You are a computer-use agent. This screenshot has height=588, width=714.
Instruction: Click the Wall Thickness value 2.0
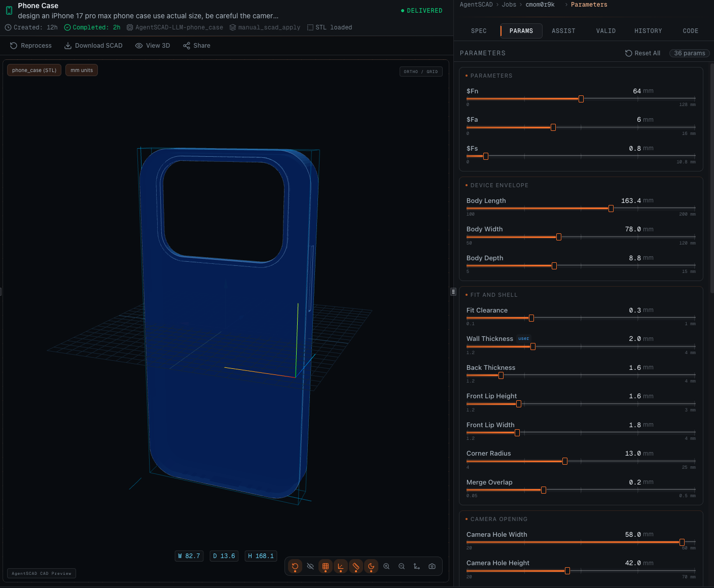click(x=635, y=339)
